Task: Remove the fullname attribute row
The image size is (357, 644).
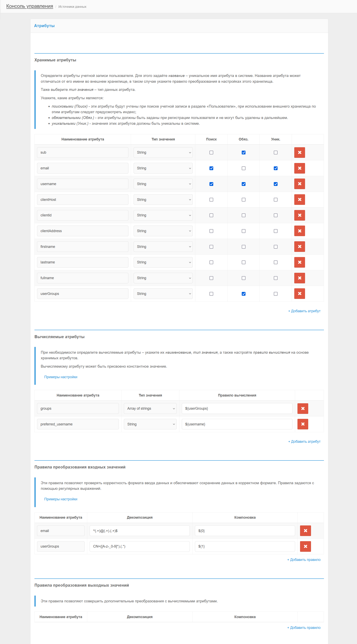Action: pos(299,278)
